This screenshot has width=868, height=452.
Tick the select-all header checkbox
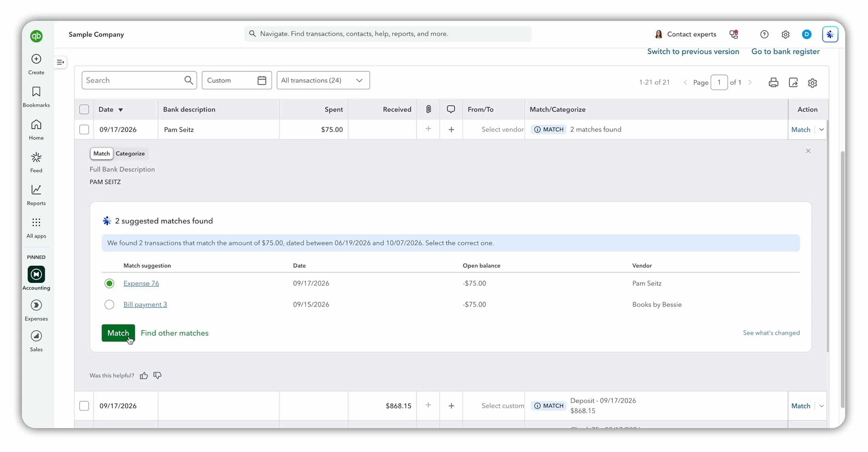(84, 110)
